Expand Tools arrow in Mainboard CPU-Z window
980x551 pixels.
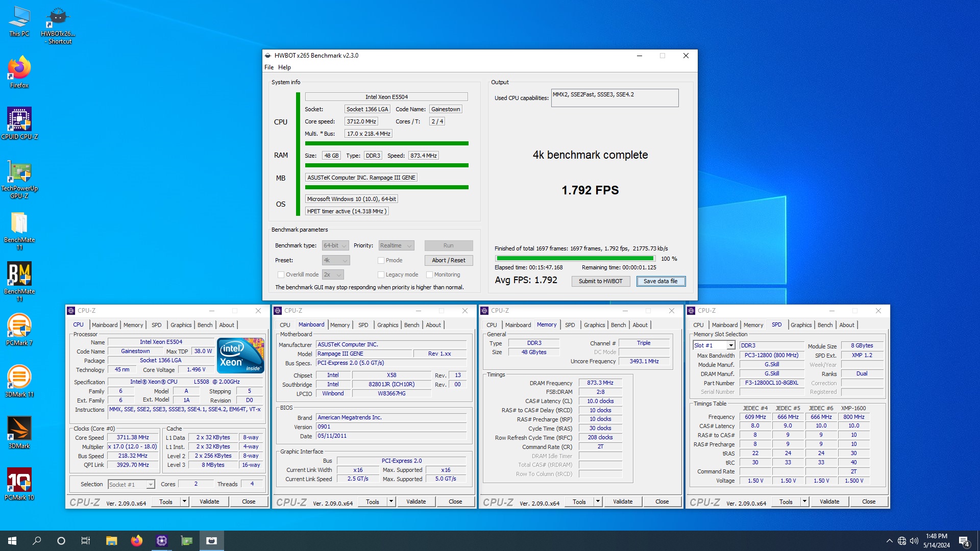(391, 502)
